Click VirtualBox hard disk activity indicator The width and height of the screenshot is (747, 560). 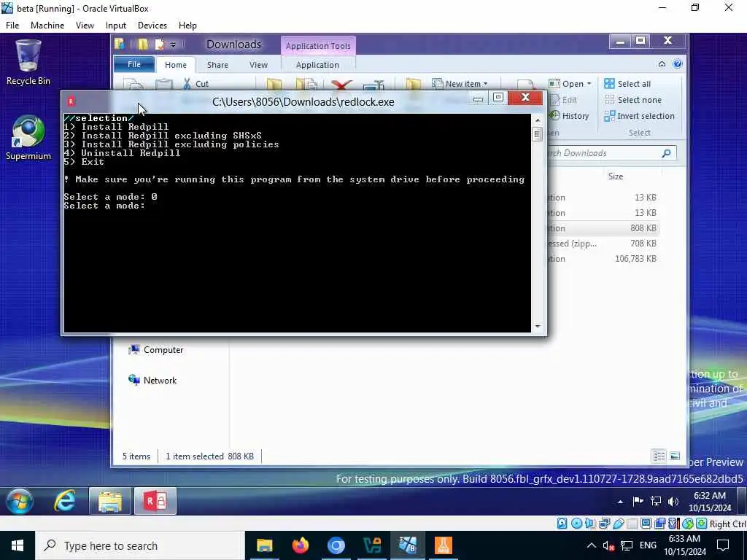click(x=562, y=524)
